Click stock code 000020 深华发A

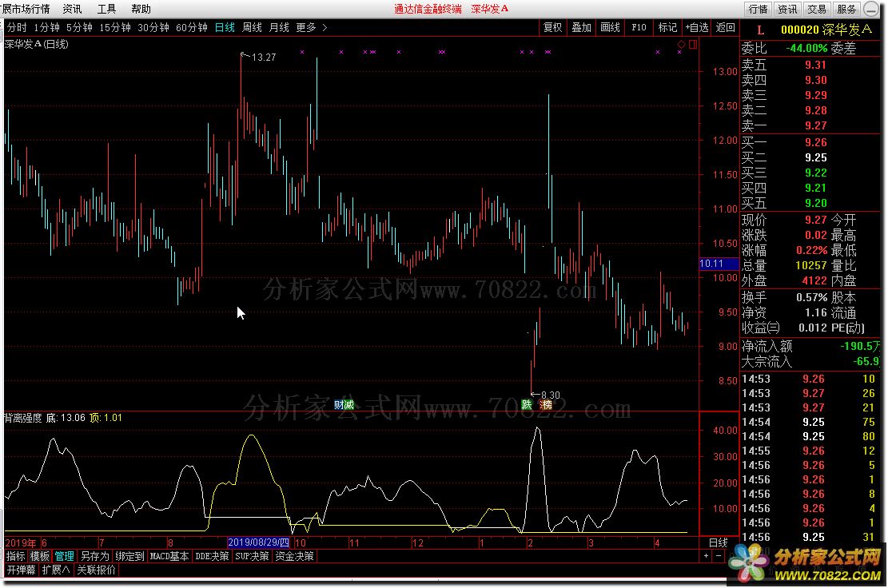[x=826, y=30]
